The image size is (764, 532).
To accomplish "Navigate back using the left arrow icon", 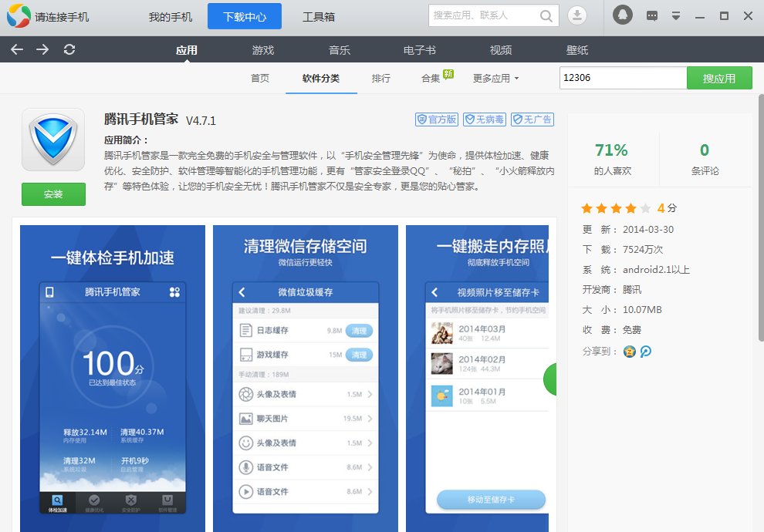I will [x=16, y=49].
